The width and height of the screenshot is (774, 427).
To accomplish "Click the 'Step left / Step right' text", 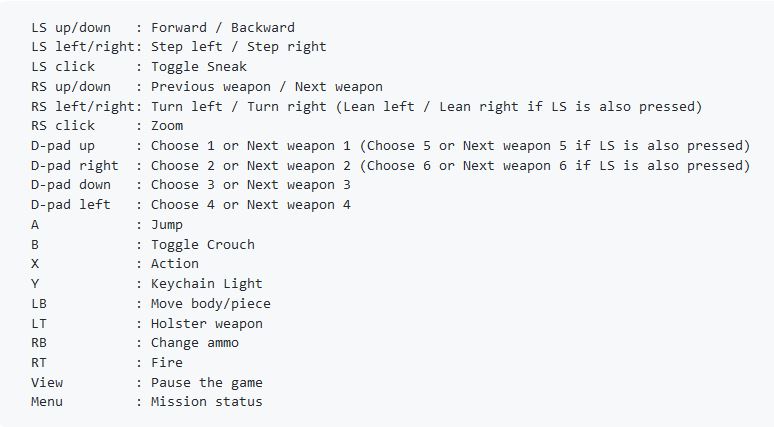I will click(238, 46).
